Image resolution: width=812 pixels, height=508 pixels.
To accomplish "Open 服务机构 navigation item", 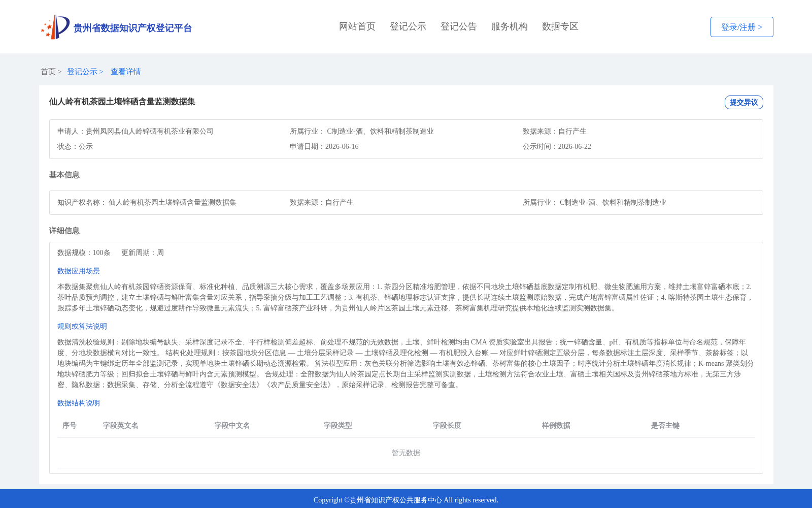I will tap(510, 26).
